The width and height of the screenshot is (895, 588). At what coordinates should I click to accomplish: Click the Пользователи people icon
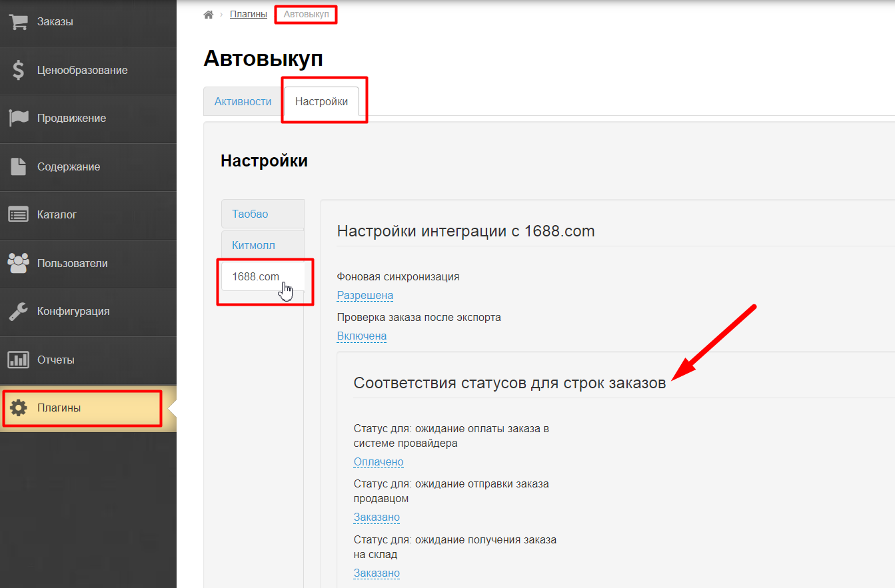coord(18,263)
